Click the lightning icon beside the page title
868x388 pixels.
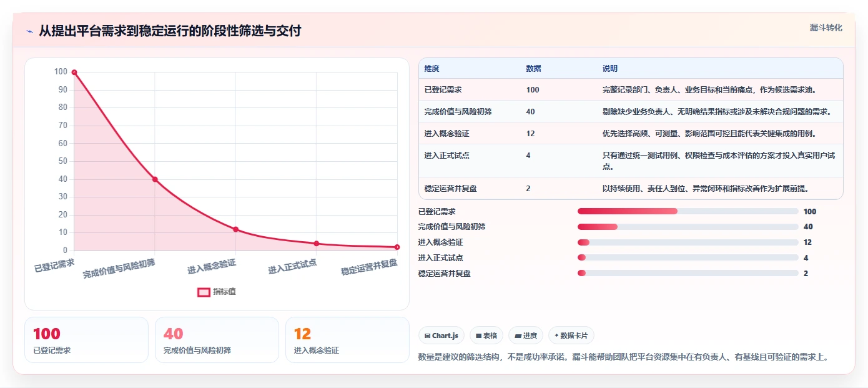click(x=29, y=31)
